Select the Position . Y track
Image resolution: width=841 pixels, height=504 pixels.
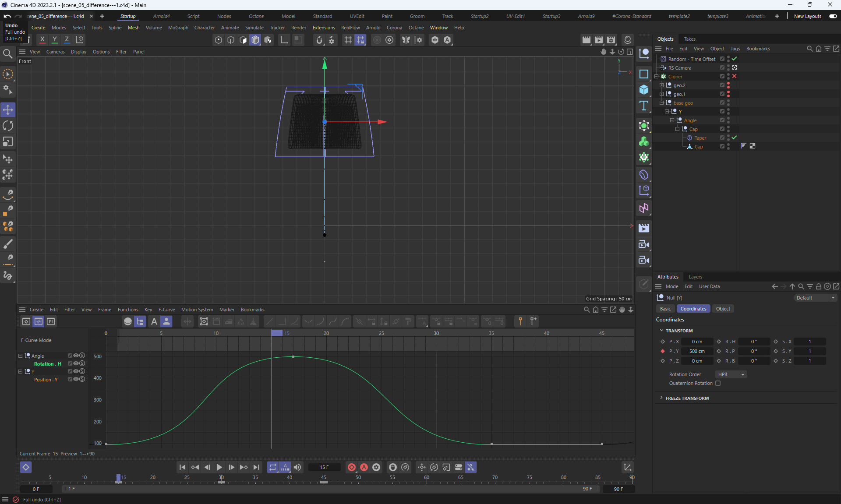[46, 380]
